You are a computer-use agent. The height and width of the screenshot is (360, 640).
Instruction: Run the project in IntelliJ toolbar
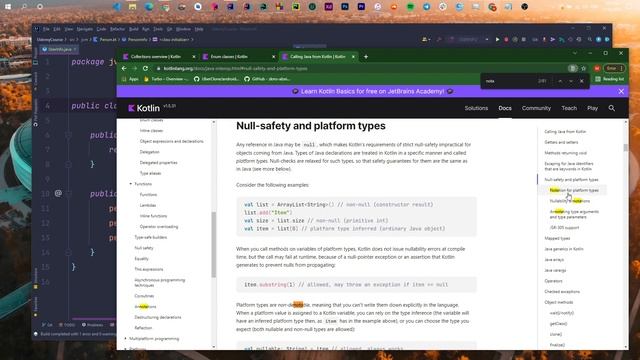tap(497, 40)
